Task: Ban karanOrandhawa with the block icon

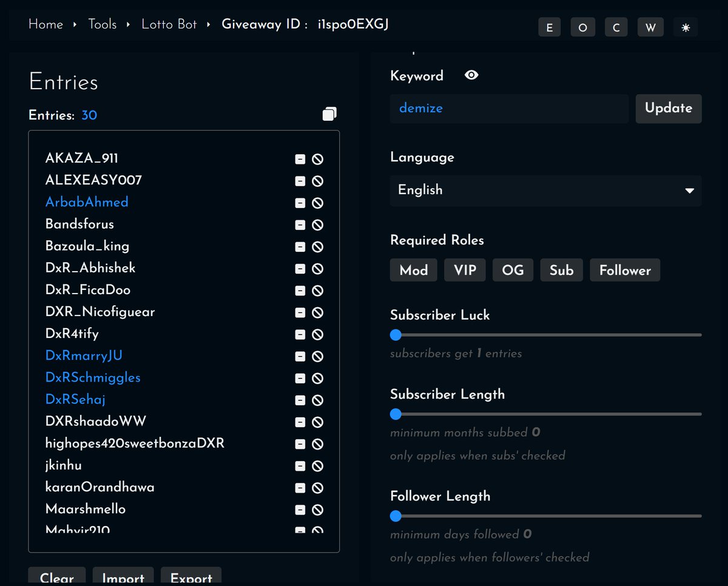Action: (317, 488)
